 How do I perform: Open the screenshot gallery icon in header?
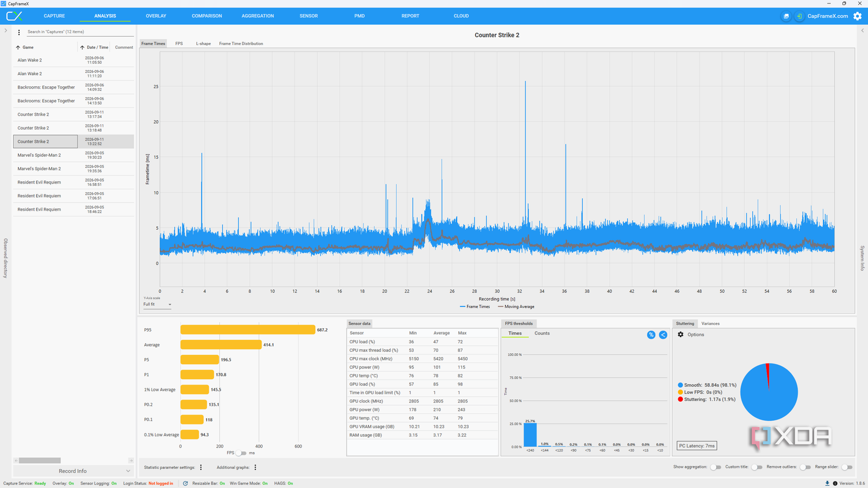tap(786, 16)
